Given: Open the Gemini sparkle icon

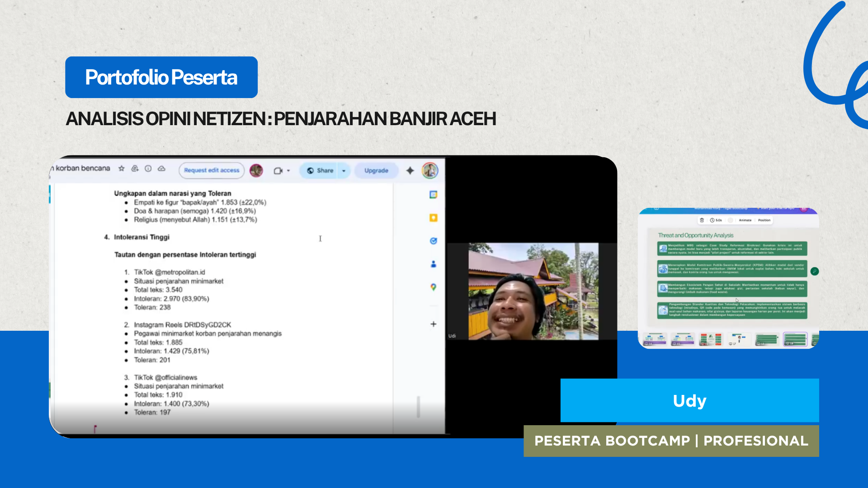Looking at the screenshot, I should (410, 170).
